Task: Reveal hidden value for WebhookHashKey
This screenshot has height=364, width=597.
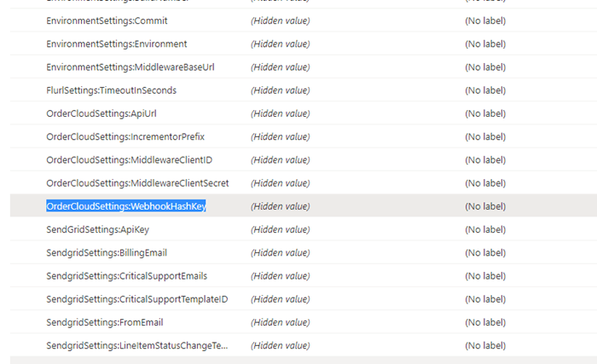Action: click(281, 206)
